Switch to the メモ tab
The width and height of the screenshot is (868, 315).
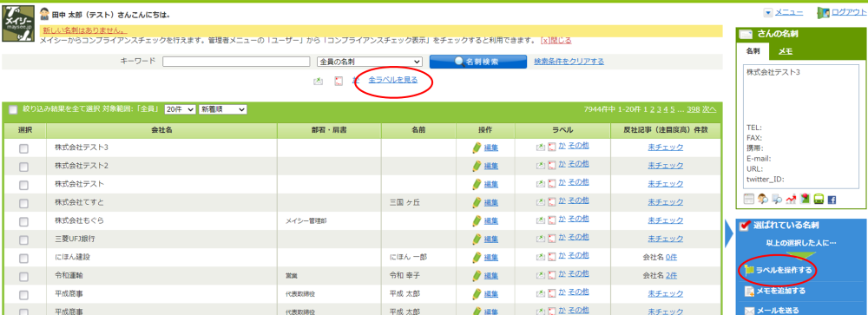click(x=785, y=51)
